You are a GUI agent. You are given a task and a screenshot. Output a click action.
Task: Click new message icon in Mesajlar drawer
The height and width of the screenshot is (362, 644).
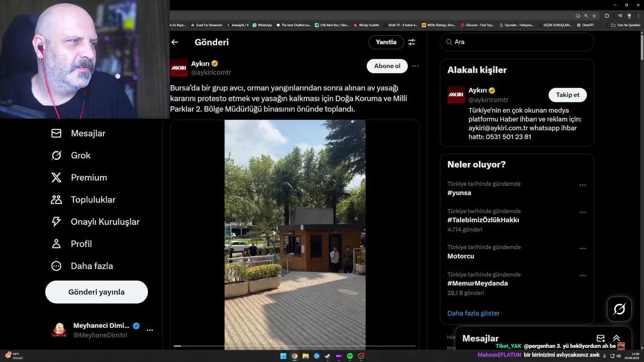tap(601, 338)
